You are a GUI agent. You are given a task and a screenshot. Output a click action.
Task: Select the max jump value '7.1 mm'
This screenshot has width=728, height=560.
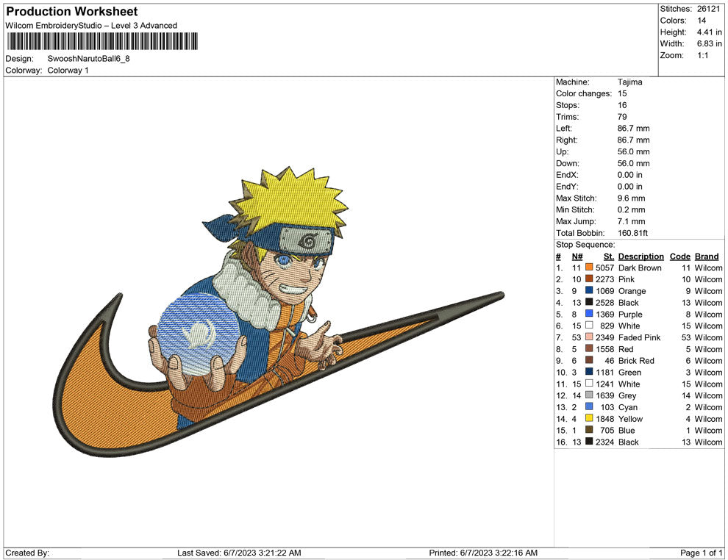[x=631, y=221]
